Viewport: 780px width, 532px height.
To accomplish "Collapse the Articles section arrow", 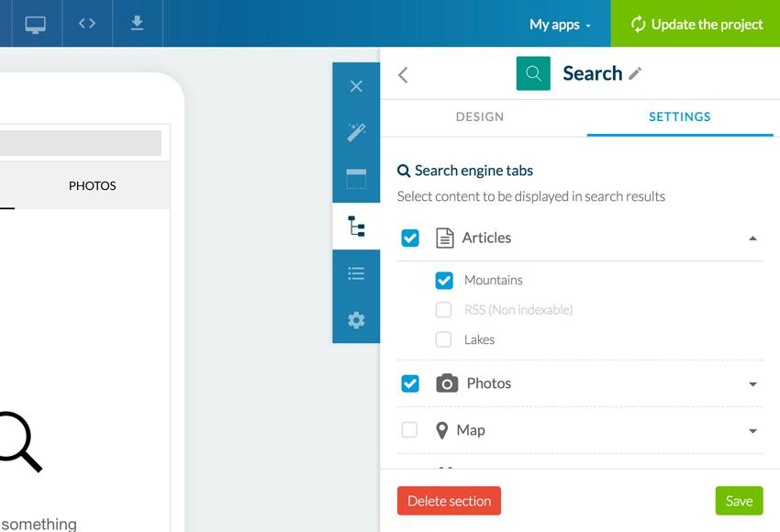I will tap(752, 238).
